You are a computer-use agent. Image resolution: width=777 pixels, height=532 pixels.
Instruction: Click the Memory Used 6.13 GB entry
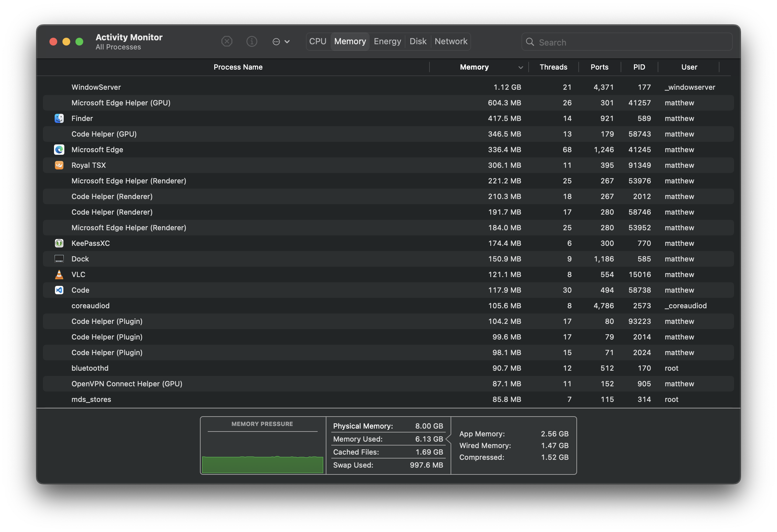[388, 439]
